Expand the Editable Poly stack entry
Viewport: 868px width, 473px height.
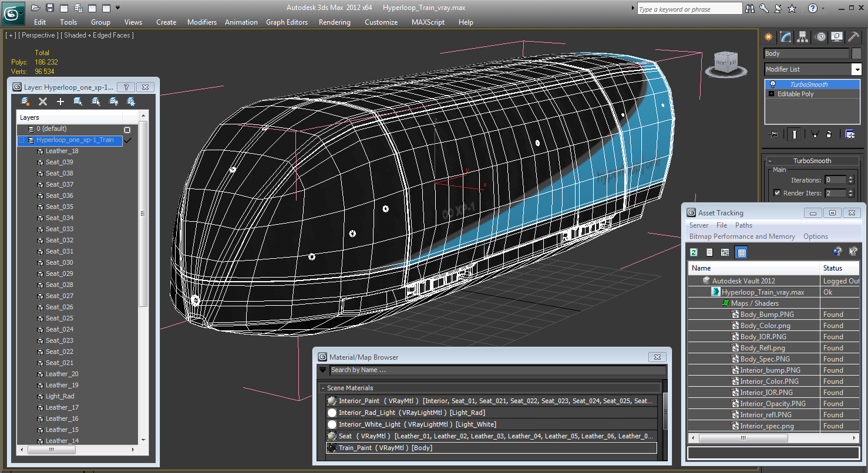pos(771,94)
